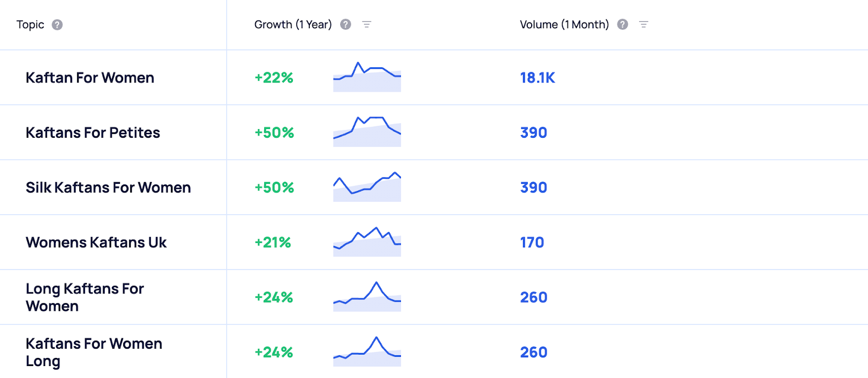Click the help icon beside Volume (1 Month)

(623, 24)
